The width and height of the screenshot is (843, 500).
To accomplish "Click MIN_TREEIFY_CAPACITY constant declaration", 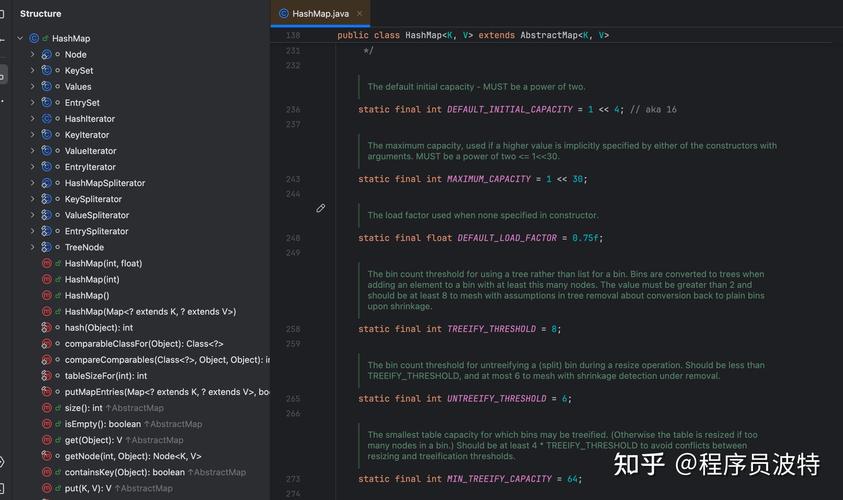I will pos(499,478).
